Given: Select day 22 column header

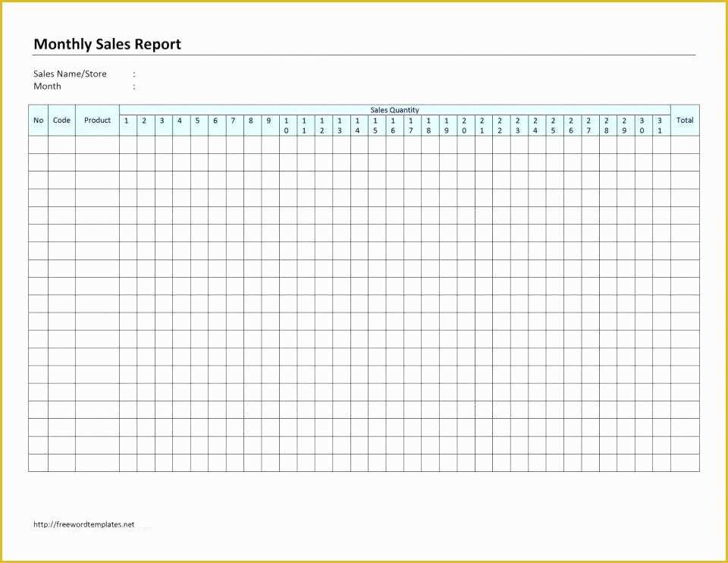Looking at the screenshot, I should [501, 125].
